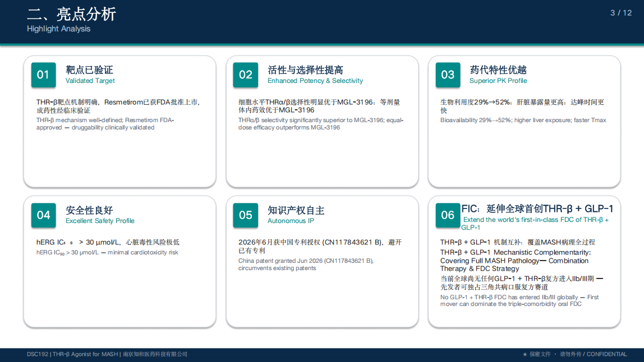Viewport: 644px width, 362px height.
Task: Click 'China patent granted Jun 2026' text
Action: click(306, 264)
